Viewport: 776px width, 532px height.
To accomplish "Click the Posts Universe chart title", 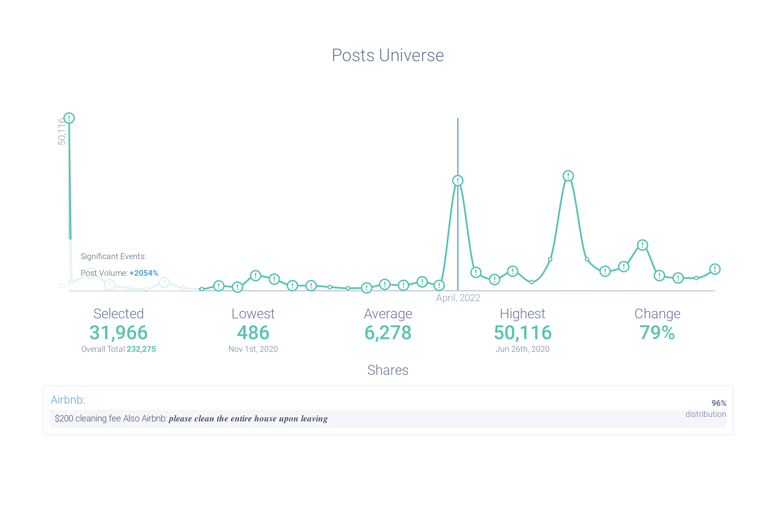I will tap(388, 55).
